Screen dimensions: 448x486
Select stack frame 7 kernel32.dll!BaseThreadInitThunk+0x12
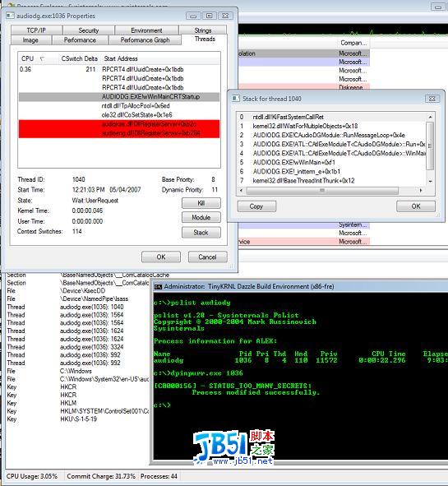[331, 180]
